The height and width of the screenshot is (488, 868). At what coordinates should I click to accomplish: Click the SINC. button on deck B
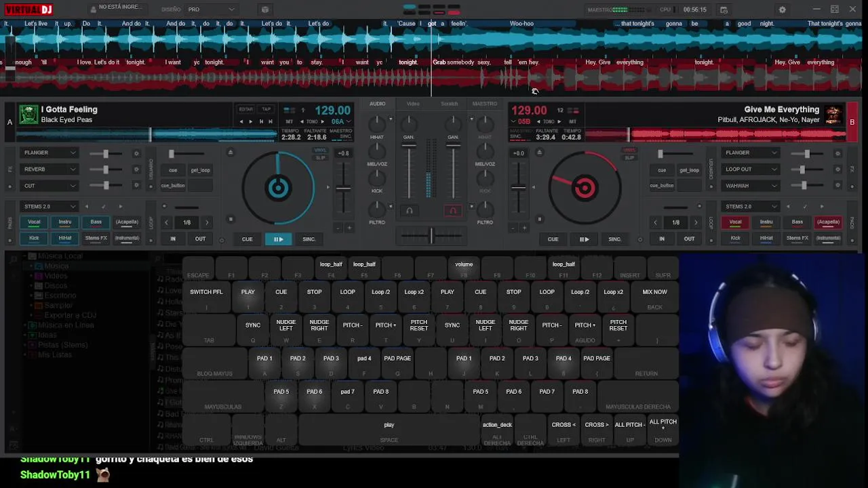click(x=615, y=239)
